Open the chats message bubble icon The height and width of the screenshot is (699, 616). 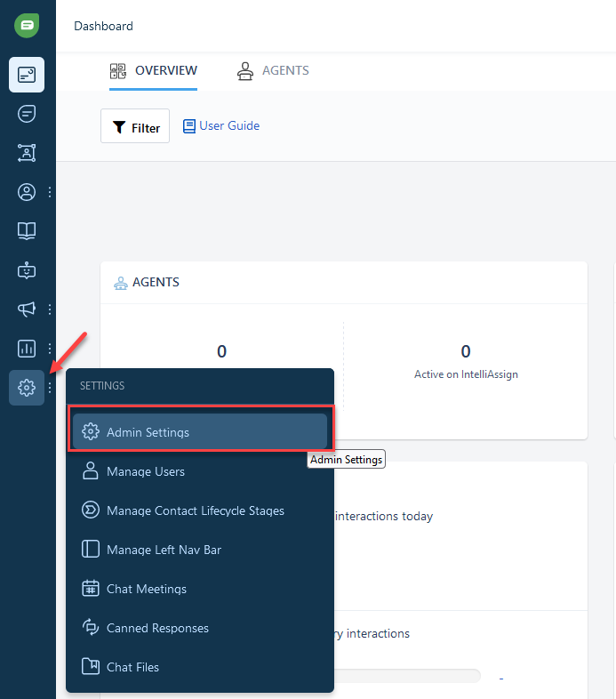pos(27,114)
